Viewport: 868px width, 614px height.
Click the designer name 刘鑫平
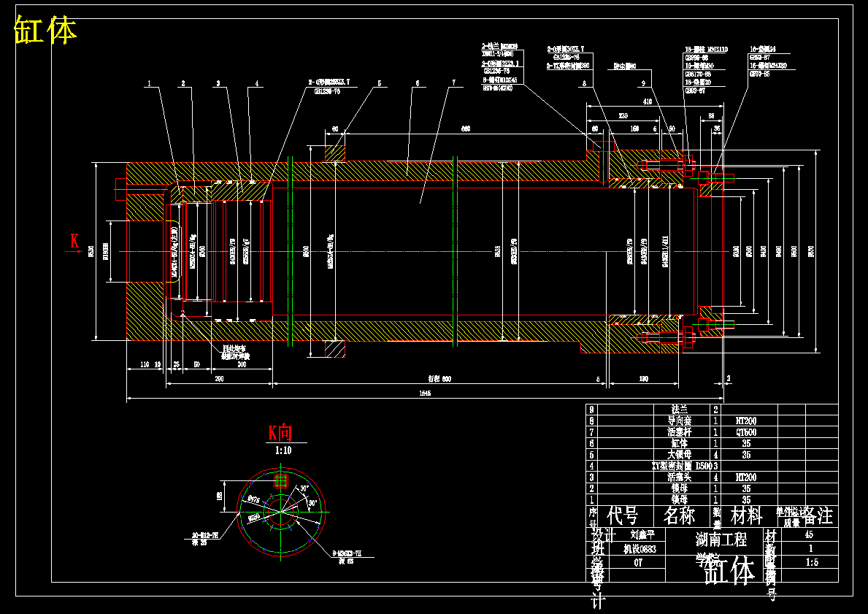(642, 535)
